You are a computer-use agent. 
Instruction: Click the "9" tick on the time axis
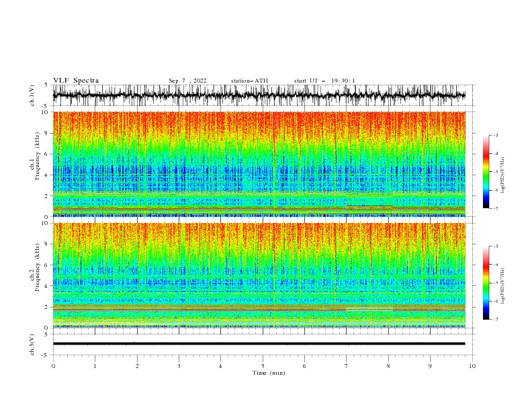[430, 366]
